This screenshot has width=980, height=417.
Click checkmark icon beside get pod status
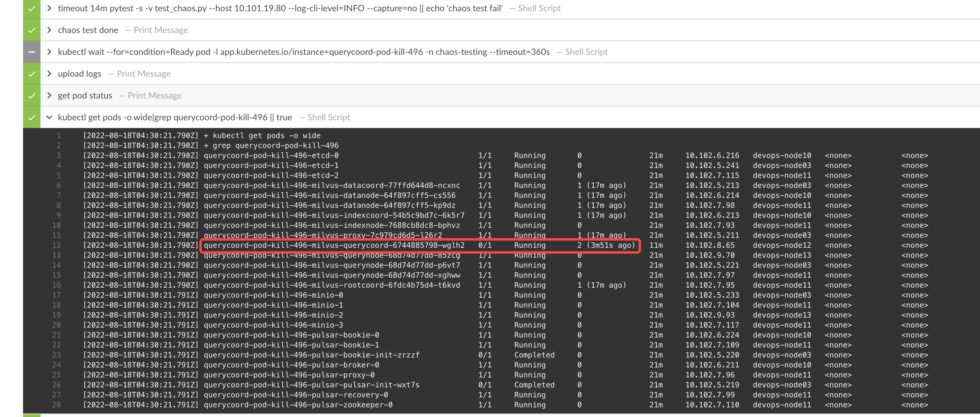coord(31,95)
